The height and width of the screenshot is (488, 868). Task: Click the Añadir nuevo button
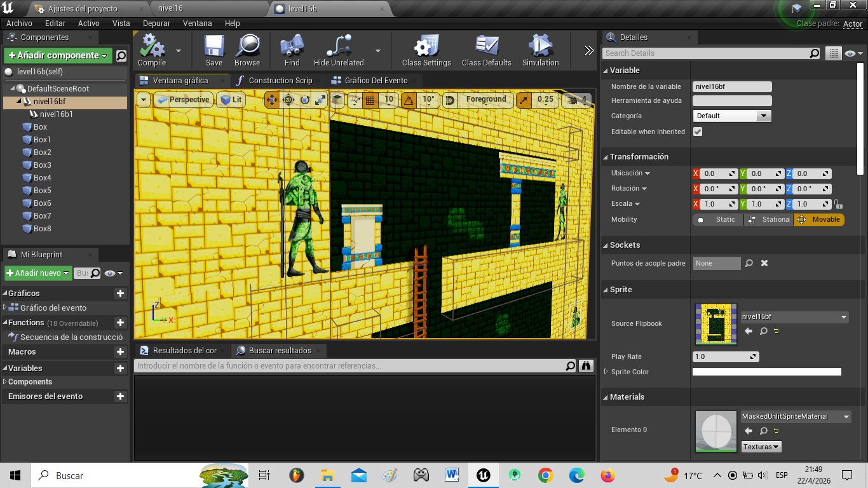(37, 273)
